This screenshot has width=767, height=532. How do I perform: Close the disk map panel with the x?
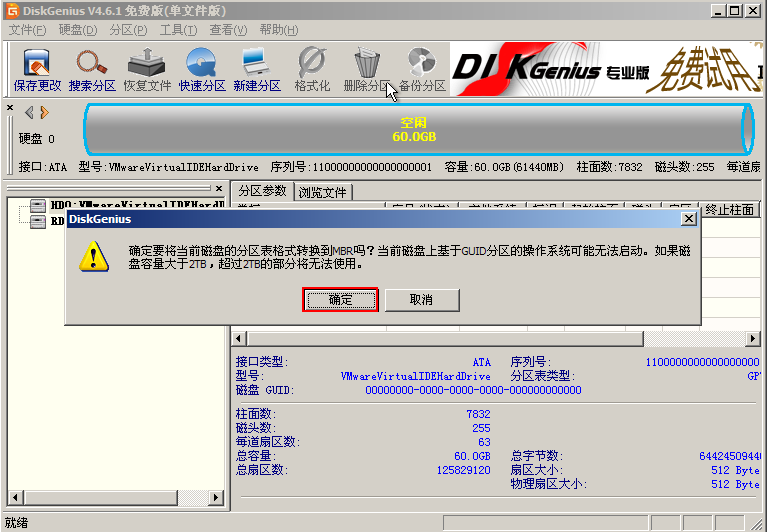(10, 108)
